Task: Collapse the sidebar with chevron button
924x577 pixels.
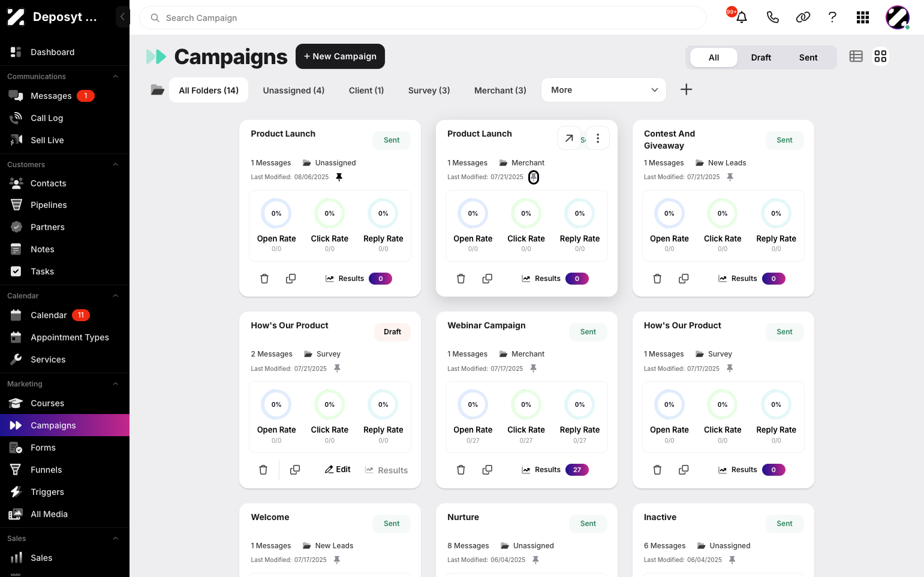Action: [122, 17]
